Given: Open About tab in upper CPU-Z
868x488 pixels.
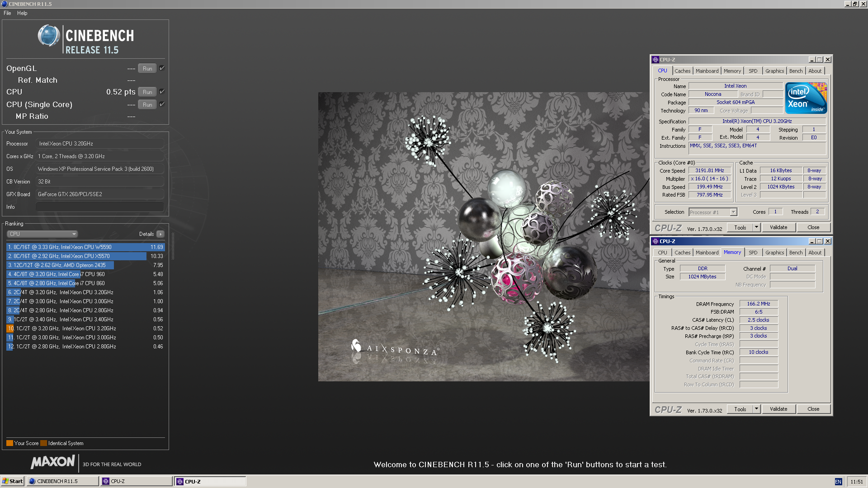Looking at the screenshot, I should [815, 71].
